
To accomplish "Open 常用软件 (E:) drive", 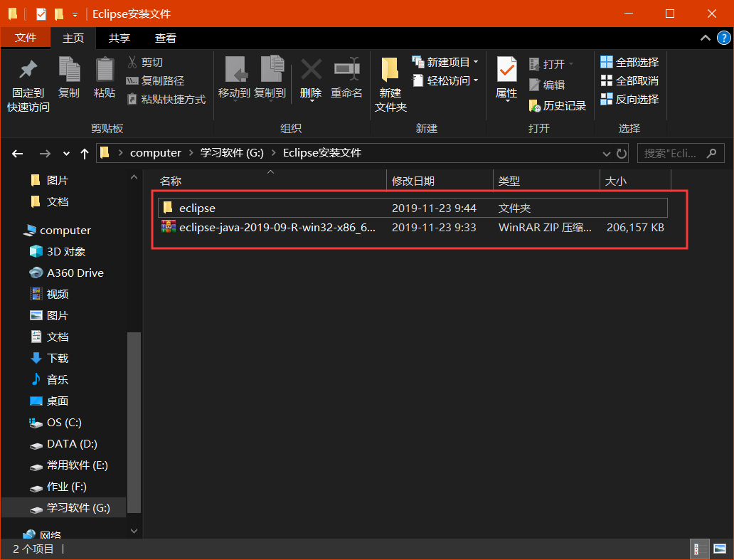I will tap(69, 465).
